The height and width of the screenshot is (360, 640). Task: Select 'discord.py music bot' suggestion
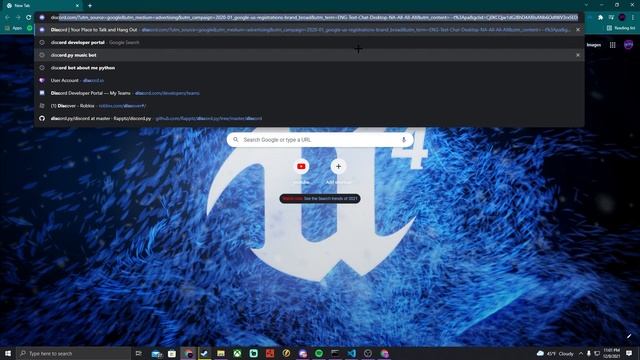(309, 55)
